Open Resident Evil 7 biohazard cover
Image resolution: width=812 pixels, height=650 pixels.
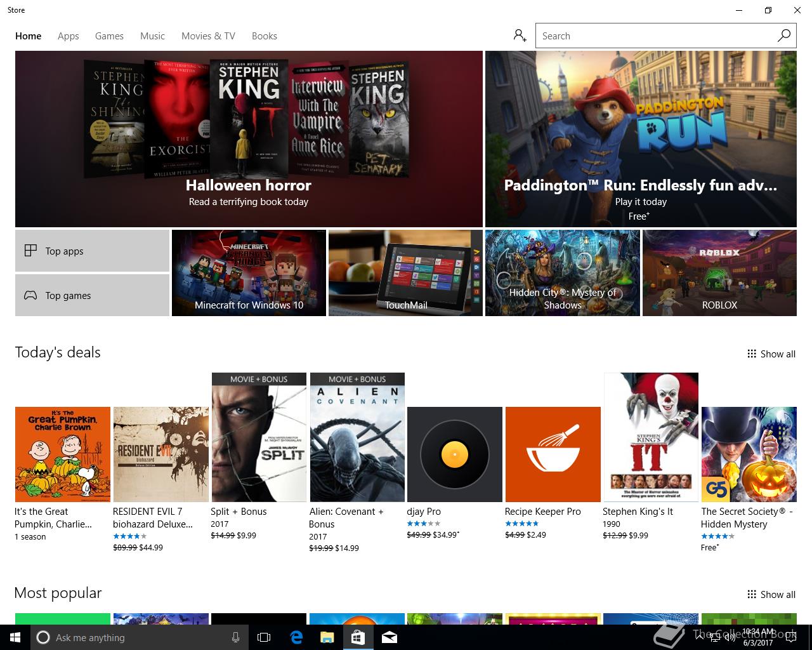coord(160,454)
